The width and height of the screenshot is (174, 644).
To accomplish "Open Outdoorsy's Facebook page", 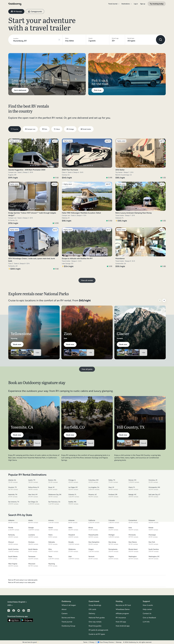I will [14, 610].
